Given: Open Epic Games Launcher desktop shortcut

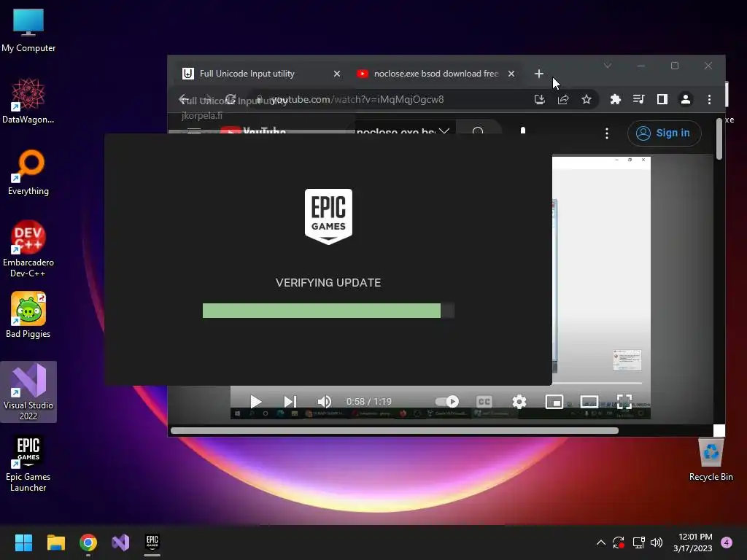Looking at the screenshot, I should coord(28,463).
